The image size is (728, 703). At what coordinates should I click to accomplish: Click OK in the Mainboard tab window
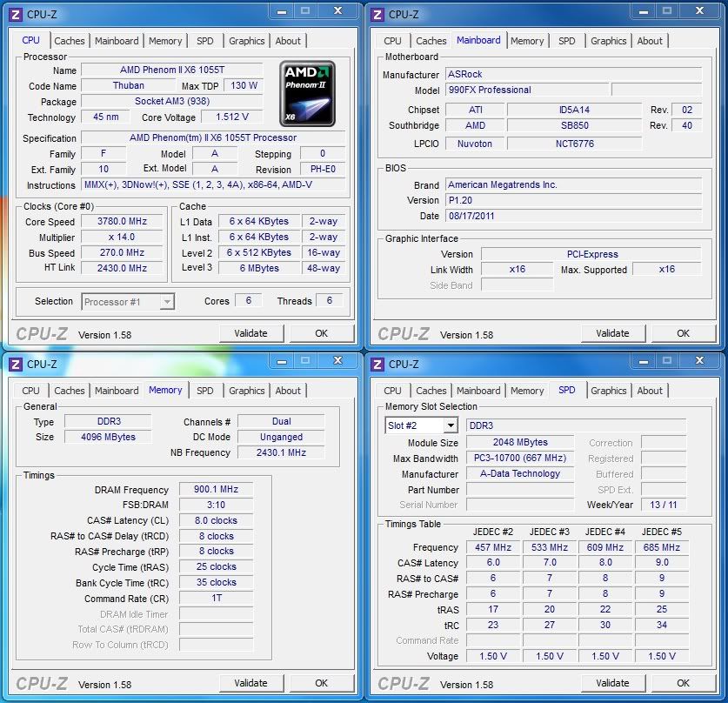coord(683,333)
